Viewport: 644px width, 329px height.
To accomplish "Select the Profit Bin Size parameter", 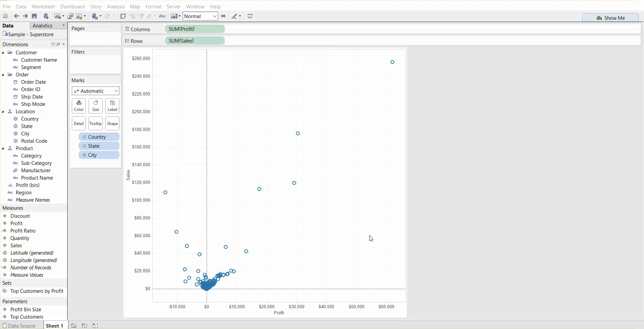I will (x=26, y=310).
